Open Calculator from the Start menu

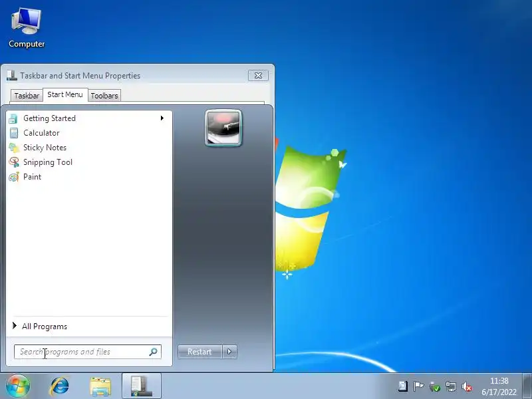pyautogui.click(x=89, y=133)
